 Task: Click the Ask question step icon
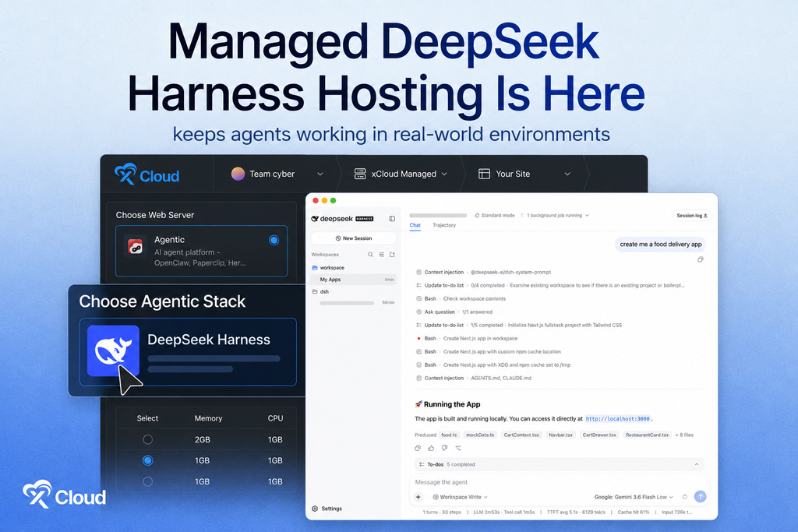coord(418,312)
